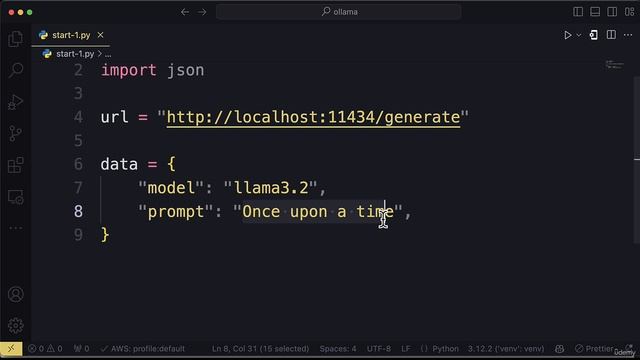Click the "prompt" key in the dict
640x360 pixels.
176,211
